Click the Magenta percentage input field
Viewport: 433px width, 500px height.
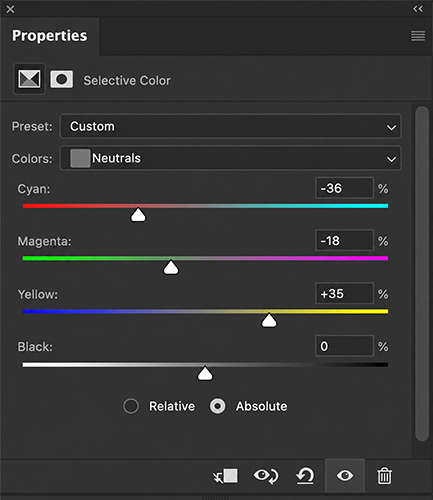[x=344, y=240]
